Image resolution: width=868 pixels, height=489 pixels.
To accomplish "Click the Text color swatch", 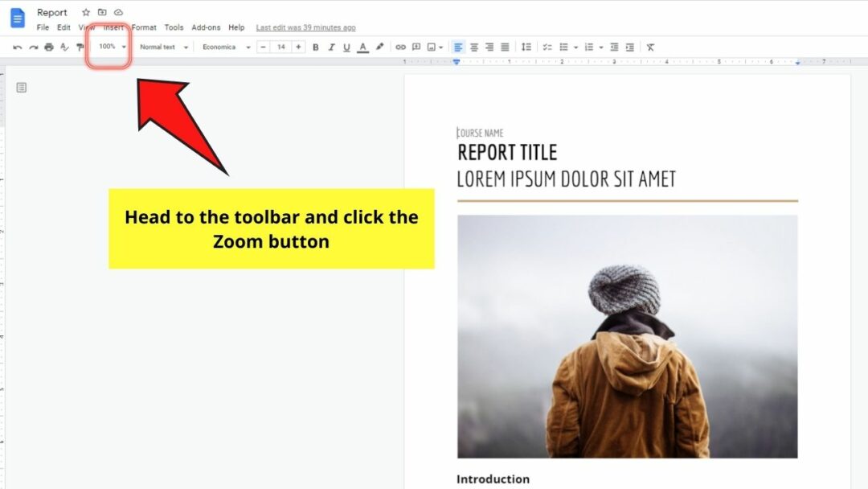I will click(x=362, y=47).
